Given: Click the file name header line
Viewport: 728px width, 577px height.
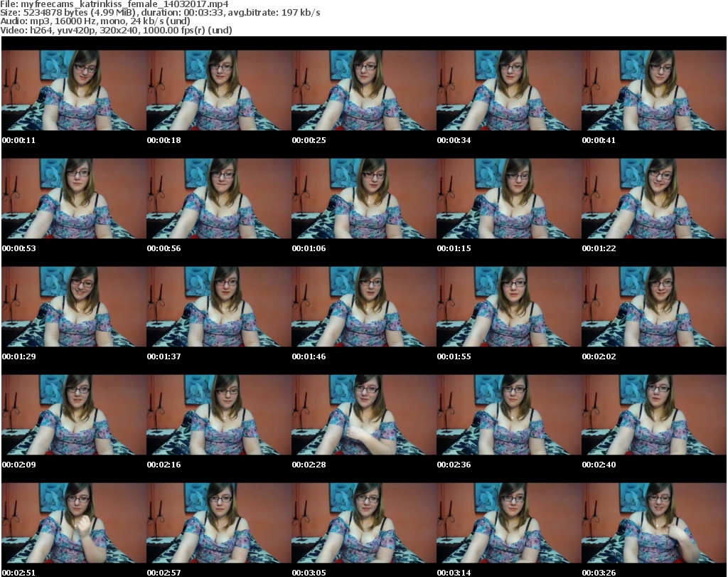Looking at the screenshot, I should coord(114,4).
